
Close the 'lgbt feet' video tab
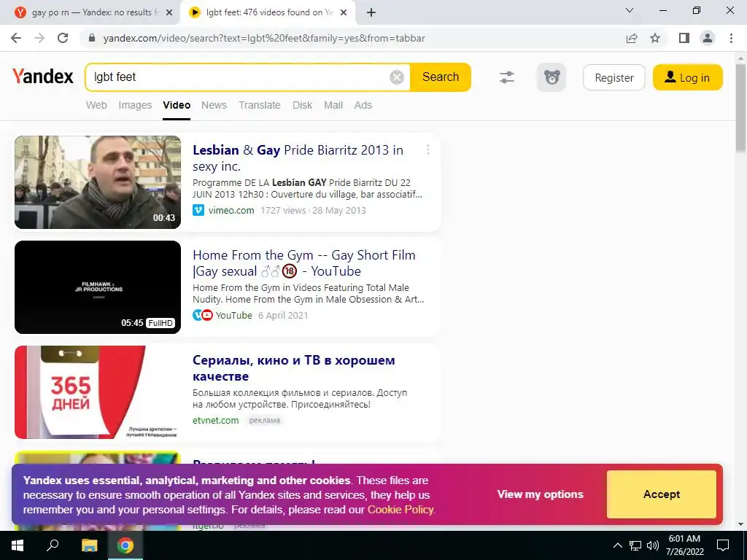[x=344, y=12]
